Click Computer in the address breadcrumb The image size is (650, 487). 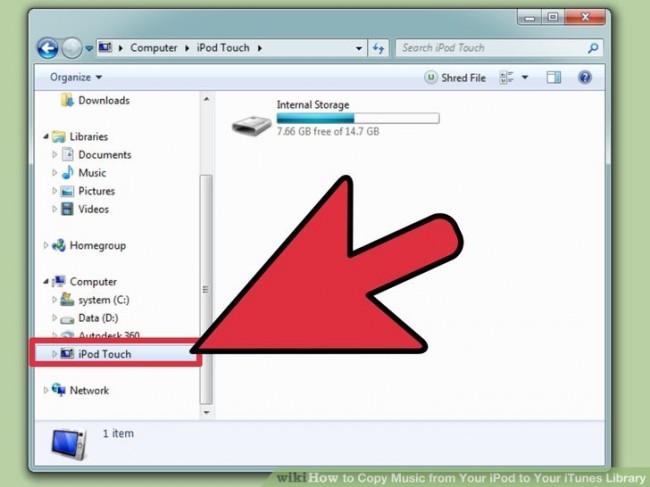[x=153, y=48]
